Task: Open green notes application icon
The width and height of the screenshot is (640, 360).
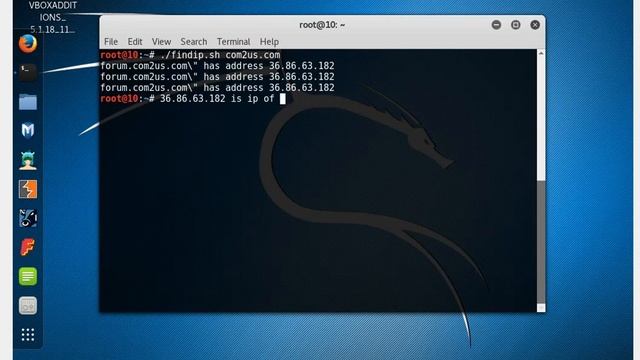Action: (28, 276)
